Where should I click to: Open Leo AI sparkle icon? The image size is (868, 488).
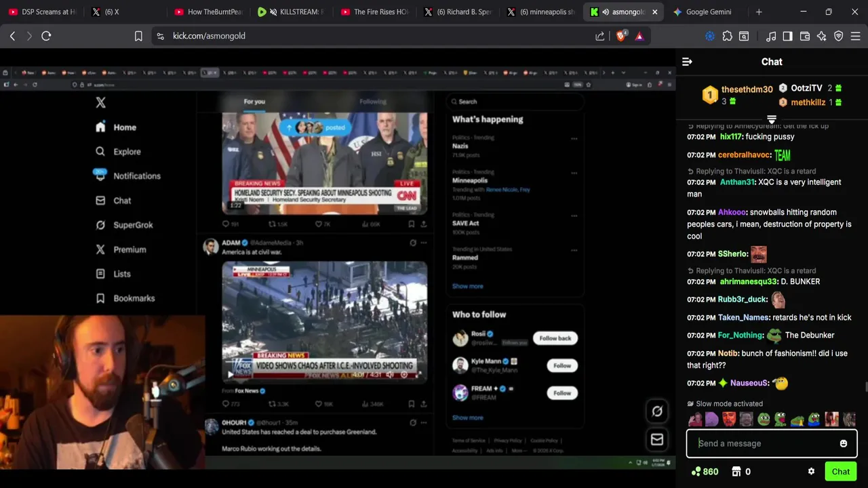pos(822,36)
